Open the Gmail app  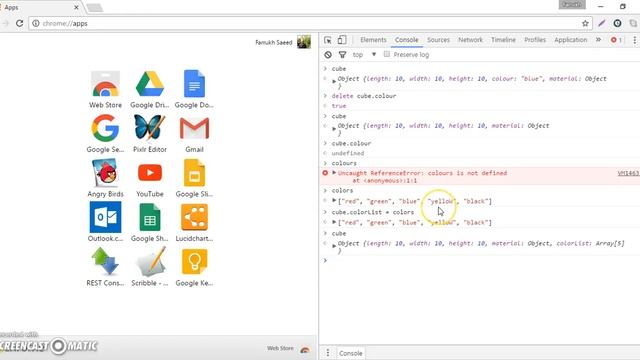(x=194, y=134)
